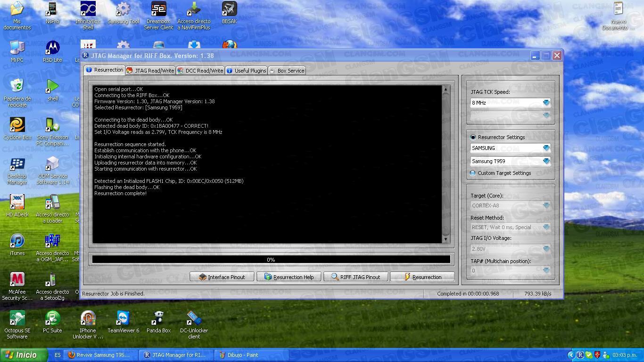Click the Interface Pinout button
Screen dimensions: 644x362
pos(222,277)
